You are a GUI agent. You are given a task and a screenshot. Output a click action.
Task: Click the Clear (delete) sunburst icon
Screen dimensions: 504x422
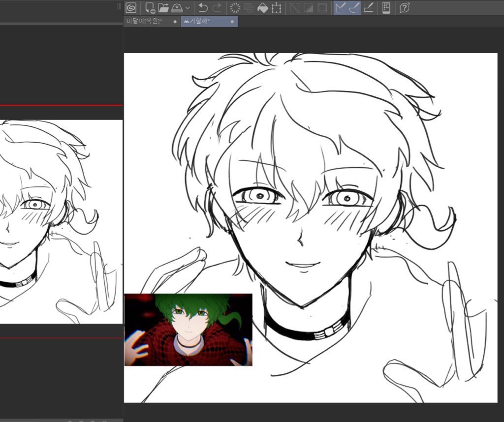235,8
